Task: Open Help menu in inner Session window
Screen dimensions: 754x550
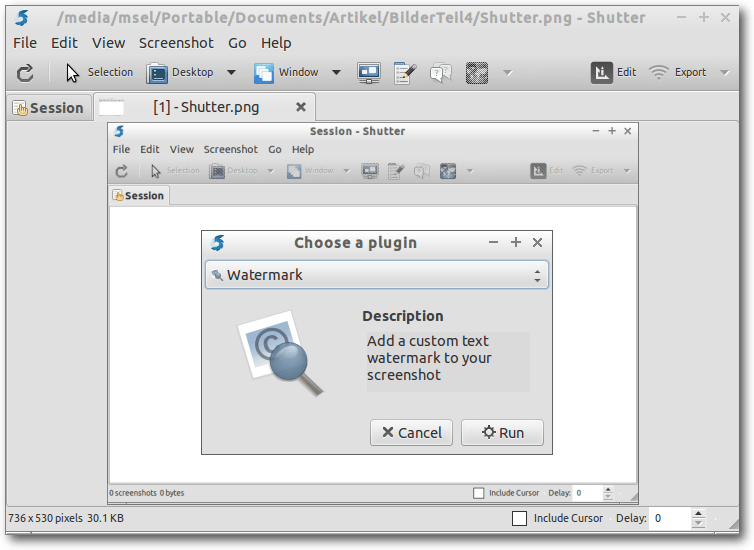Action: 303,150
